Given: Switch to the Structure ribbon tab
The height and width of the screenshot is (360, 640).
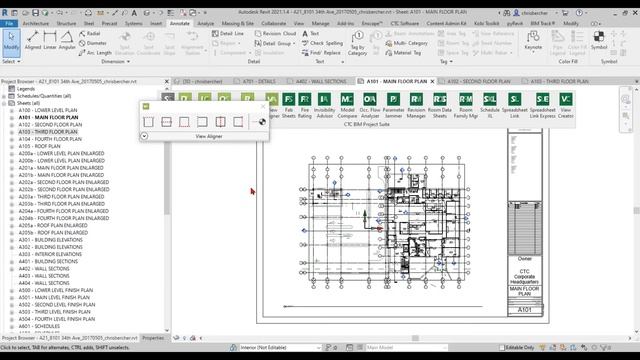Looking at the screenshot, I should click(66, 24).
